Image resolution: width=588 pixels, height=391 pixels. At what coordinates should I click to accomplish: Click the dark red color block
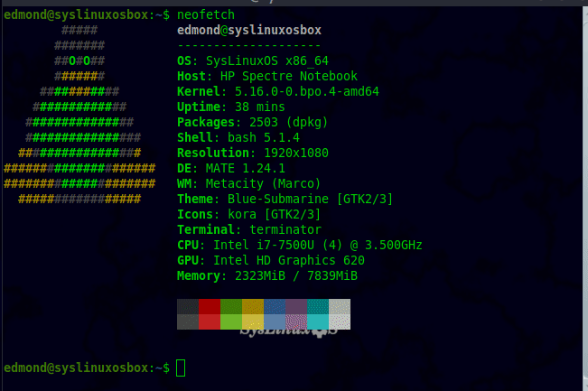[x=210, y=307]
